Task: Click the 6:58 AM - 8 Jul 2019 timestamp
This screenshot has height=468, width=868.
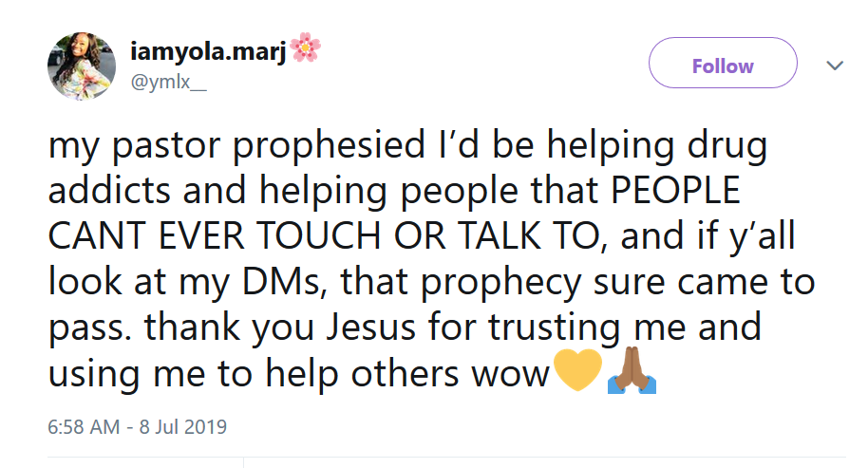Action: (x=137, y=425)
